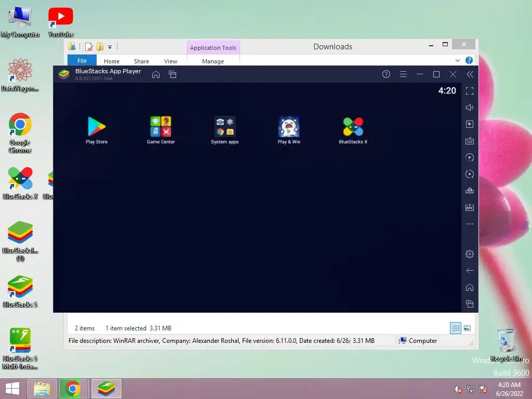
Task: Launch the BlueStacks X app icon inside the player
Action: [x=353, y=130]
